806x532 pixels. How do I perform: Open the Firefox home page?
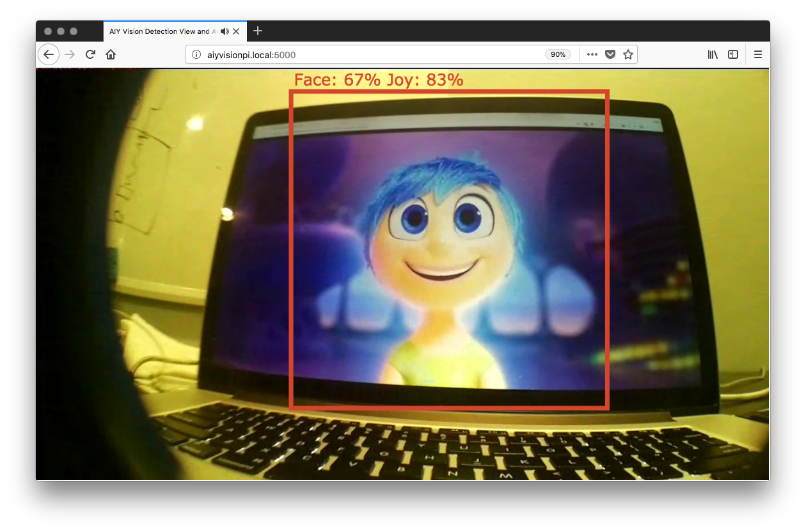[x=111, y=54]
